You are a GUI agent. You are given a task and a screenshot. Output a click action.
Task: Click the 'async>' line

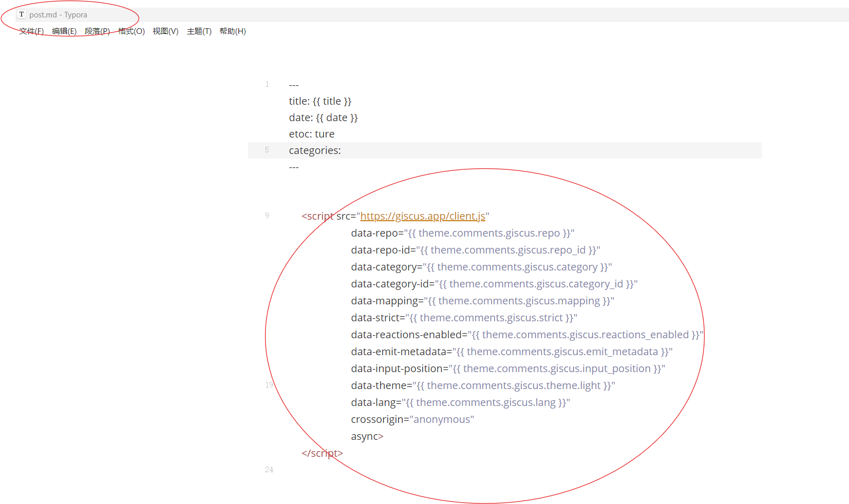367,436
